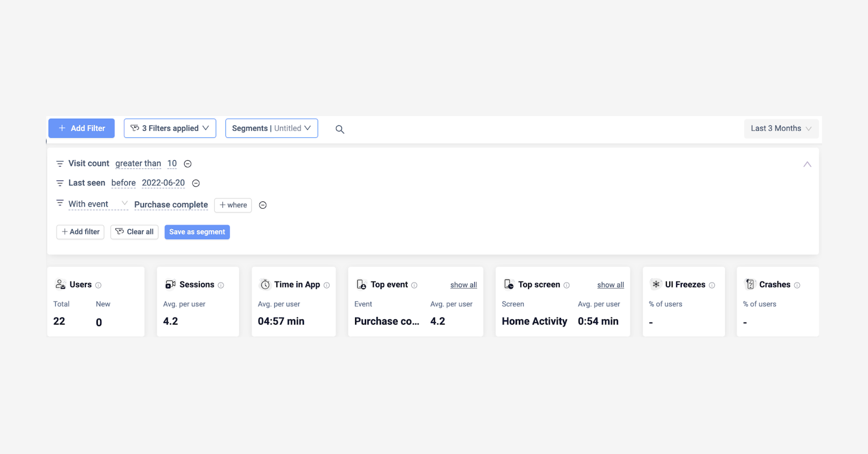The image size is (868, 454).
Task: Collapse the filters panel with the chevron
Action: tap(807, 164)
